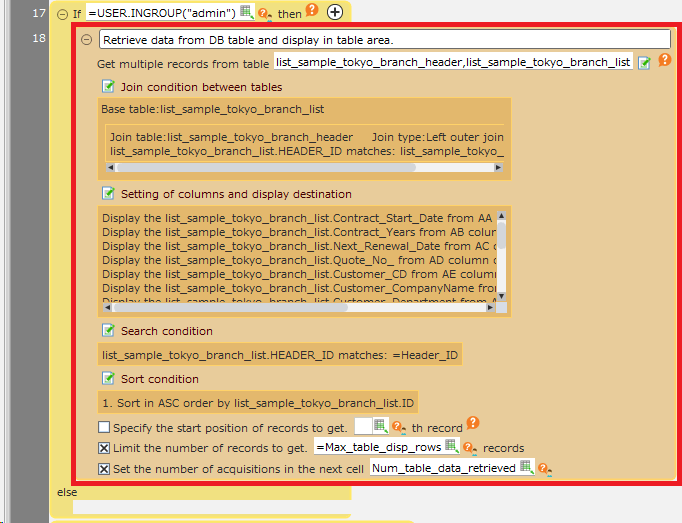Viewport: 682px width, 523px height.
Task: Click the =Max_table_disp_rows input field
Action: tap(377, 447)
